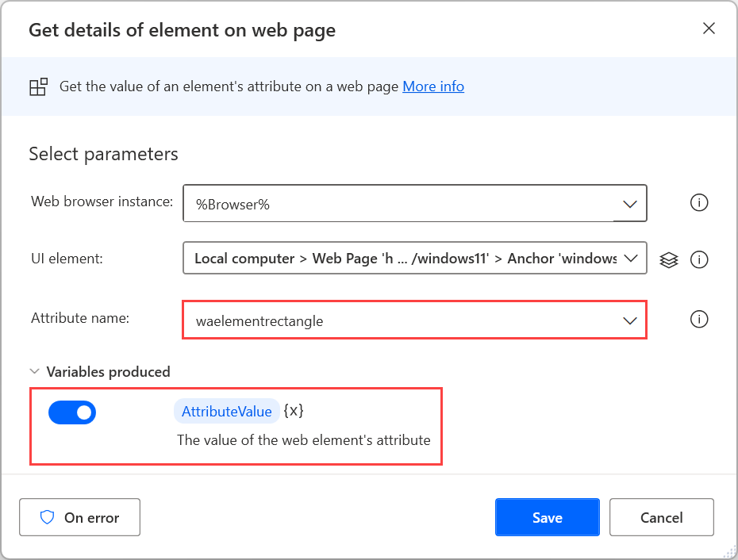Cancel the dialog without saving
This screenshot has height=560, width=738.
pos(661,517)
